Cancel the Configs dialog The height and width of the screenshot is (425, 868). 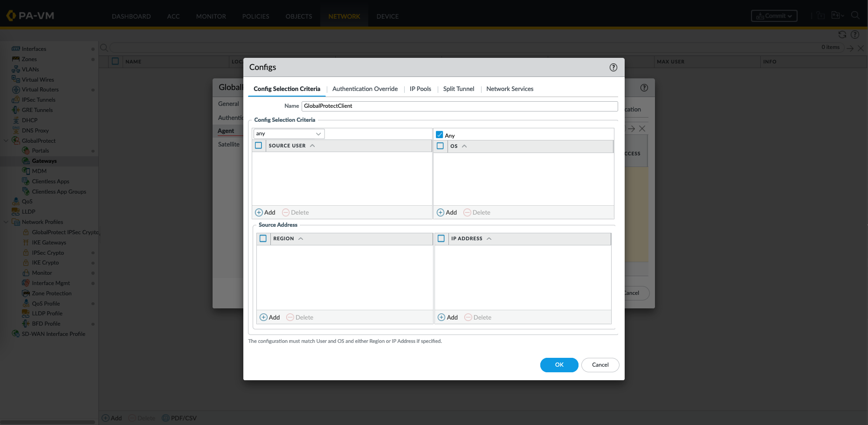point(600,365)
